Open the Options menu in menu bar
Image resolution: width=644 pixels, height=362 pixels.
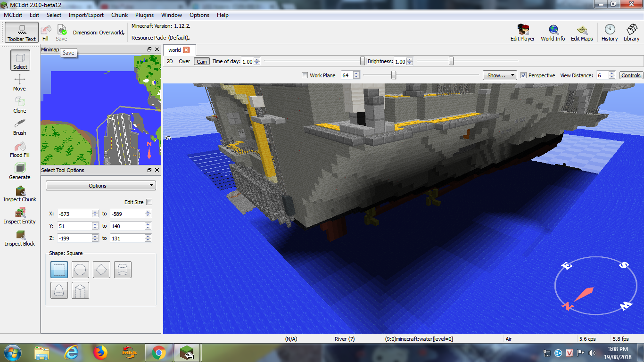pos(199,15)
